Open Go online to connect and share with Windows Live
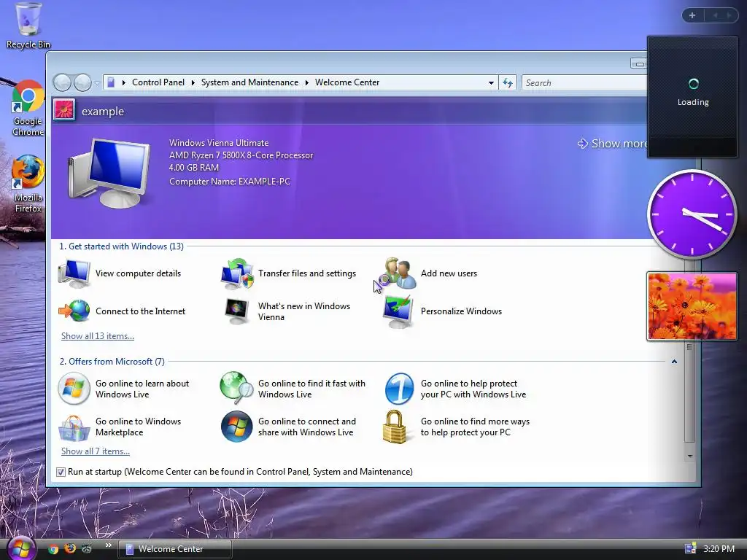 pos(289,427)
